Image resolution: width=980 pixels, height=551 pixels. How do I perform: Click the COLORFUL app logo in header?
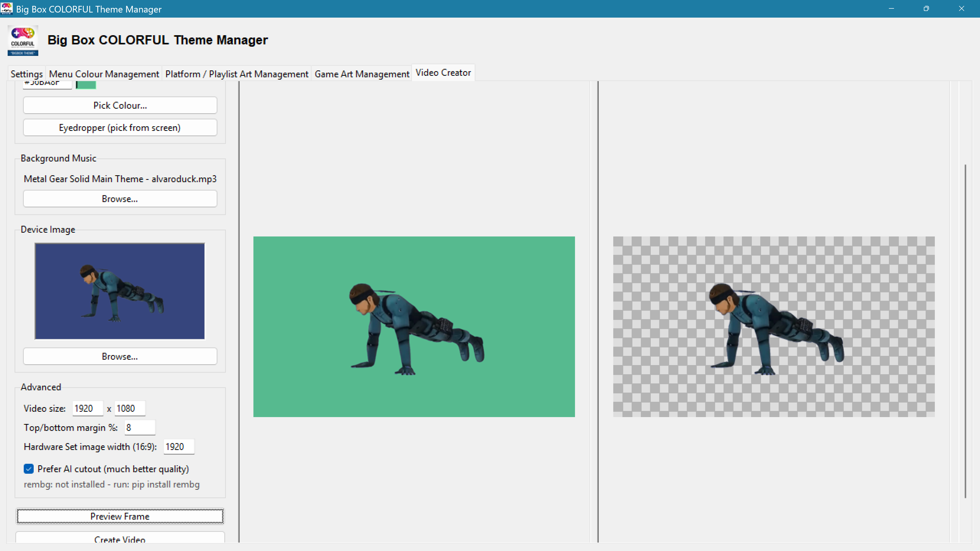click(23, 40)
